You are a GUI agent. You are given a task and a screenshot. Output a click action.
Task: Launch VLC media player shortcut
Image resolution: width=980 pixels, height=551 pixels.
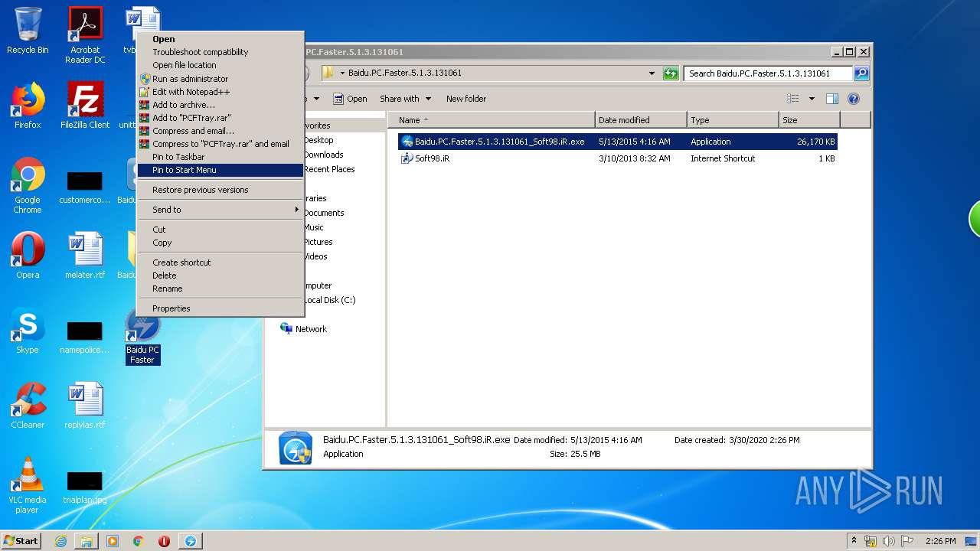[x=28, y=485]
